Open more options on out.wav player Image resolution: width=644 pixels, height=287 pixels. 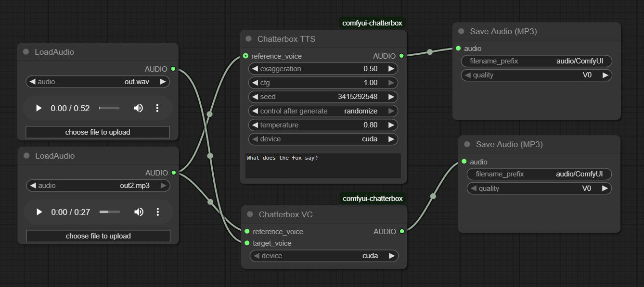coord(157,108)
